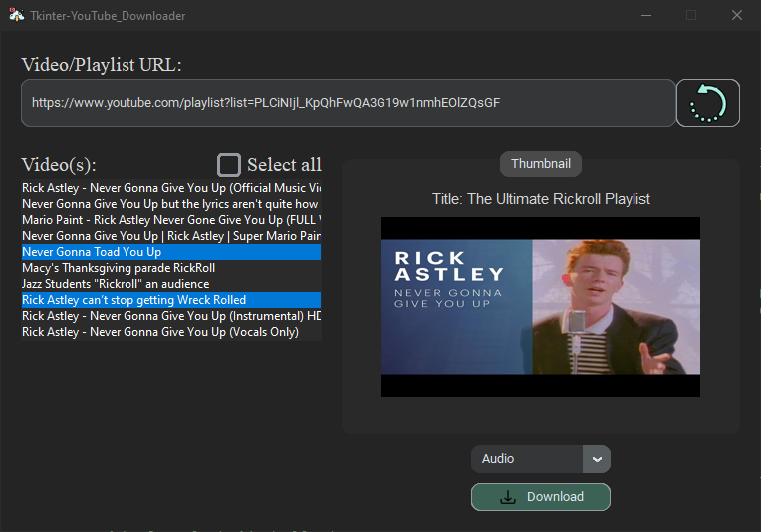Click the Tkinter-YouTube_Downloader app icon in title bar
This screenshot has width=761, height=532.
click(17, 15)
